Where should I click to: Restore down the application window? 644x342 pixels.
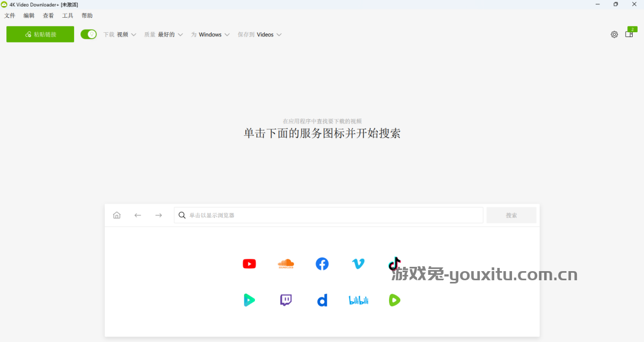coord(616,4)
